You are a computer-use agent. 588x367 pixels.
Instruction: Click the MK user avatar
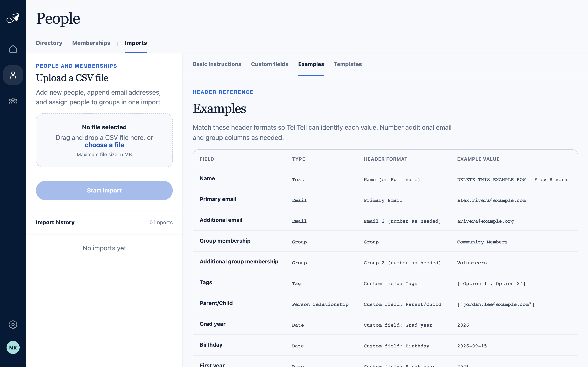pos(13,348)
